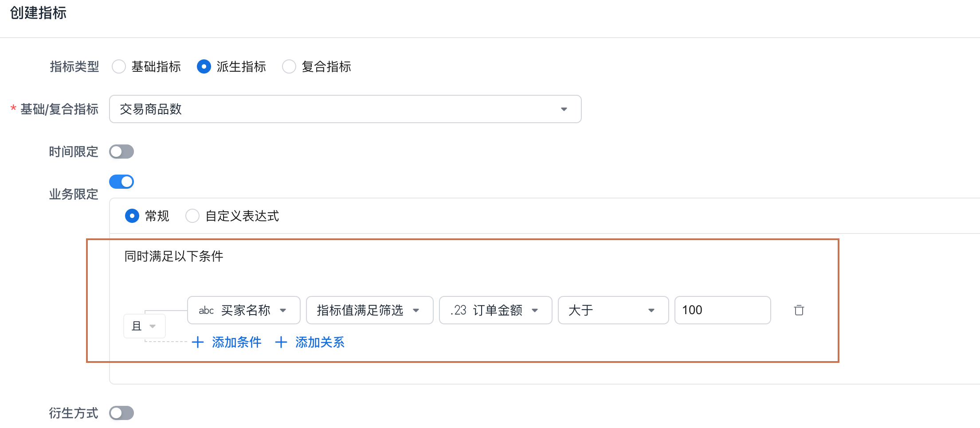980x428 pixels.
Task: Disable the 业务限定 toggle switch
Action: (x=122, y=182)
